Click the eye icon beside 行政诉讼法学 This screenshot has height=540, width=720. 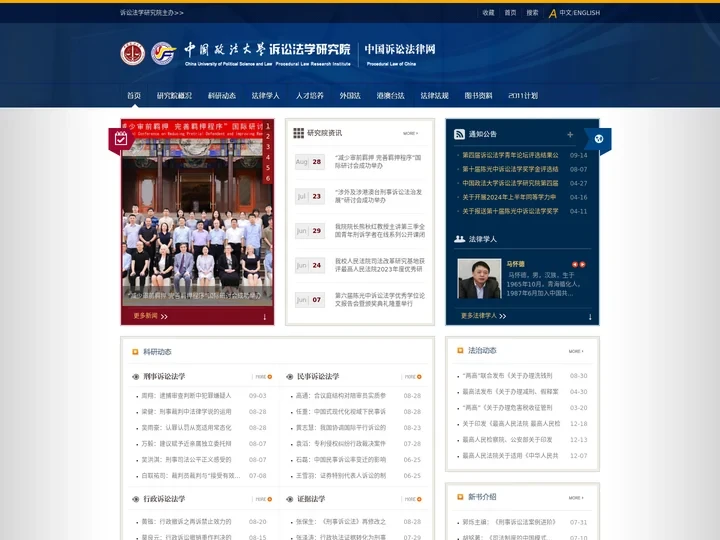(x=135, y=499)
